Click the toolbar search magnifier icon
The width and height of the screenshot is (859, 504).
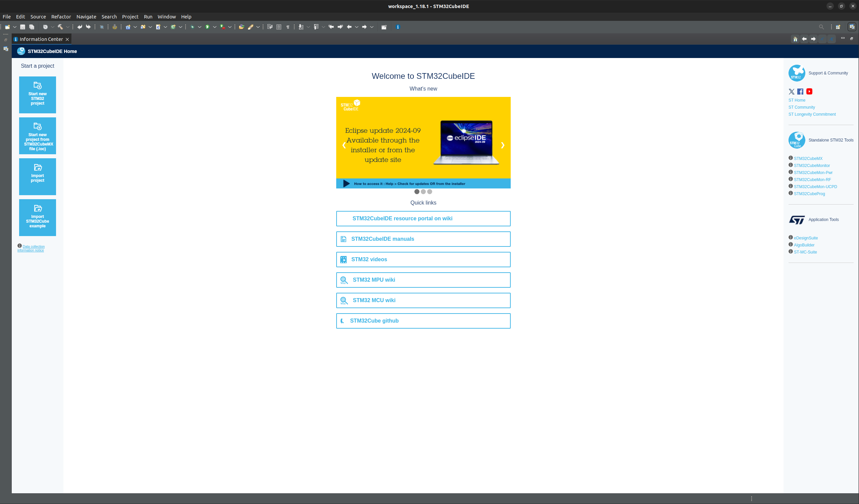821,27
